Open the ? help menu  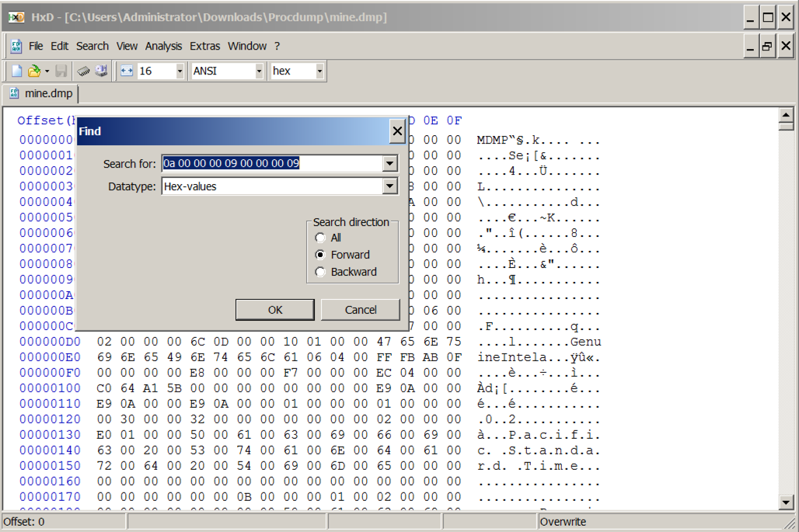(277, 47)
